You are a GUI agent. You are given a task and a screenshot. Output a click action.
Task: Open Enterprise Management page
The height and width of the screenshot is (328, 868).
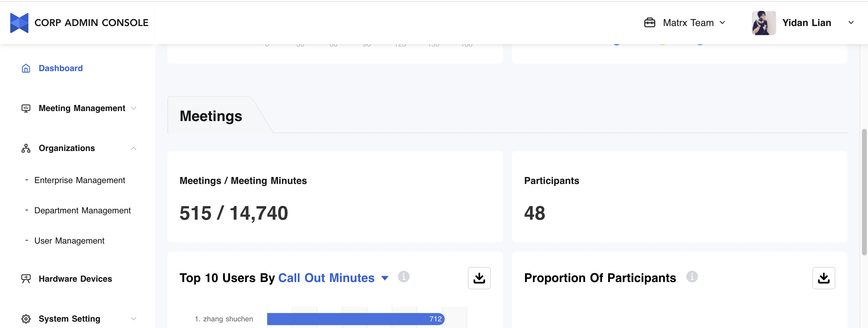(x=79, y=180)
